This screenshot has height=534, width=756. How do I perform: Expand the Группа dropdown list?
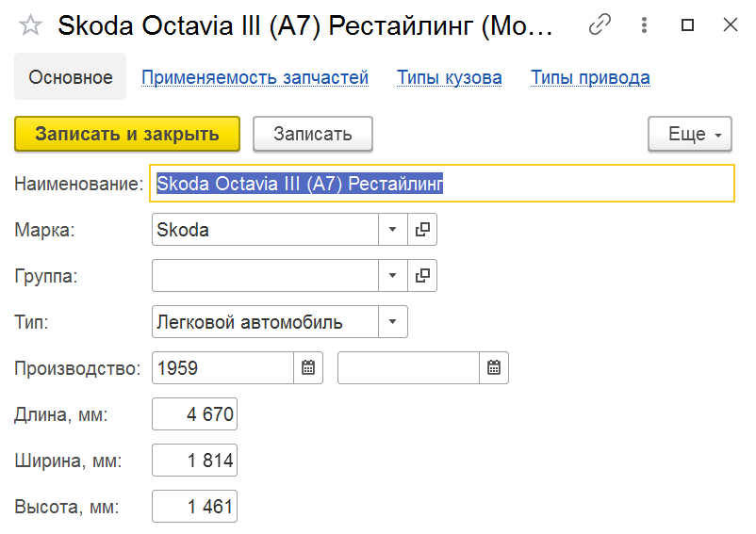click(x=392, y=276)
